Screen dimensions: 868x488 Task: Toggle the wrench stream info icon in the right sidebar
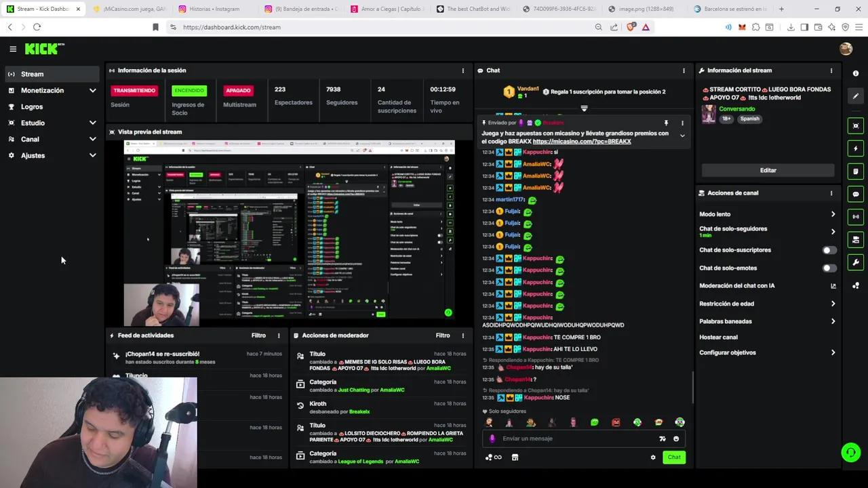point(856,262)
